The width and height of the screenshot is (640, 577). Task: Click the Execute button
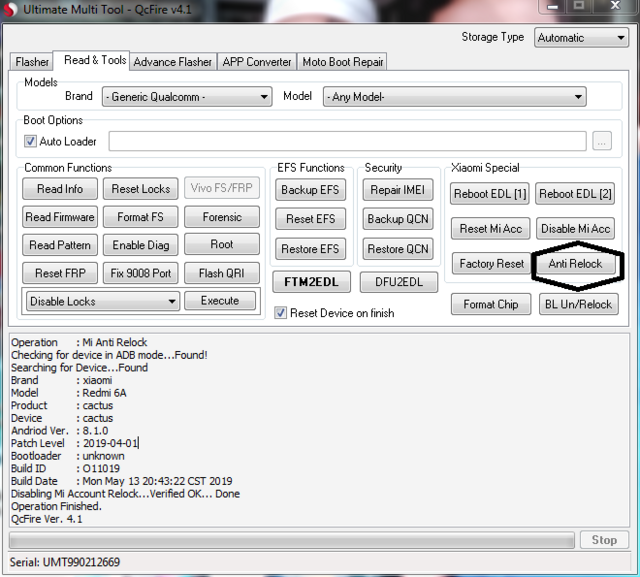coord(220,301)
